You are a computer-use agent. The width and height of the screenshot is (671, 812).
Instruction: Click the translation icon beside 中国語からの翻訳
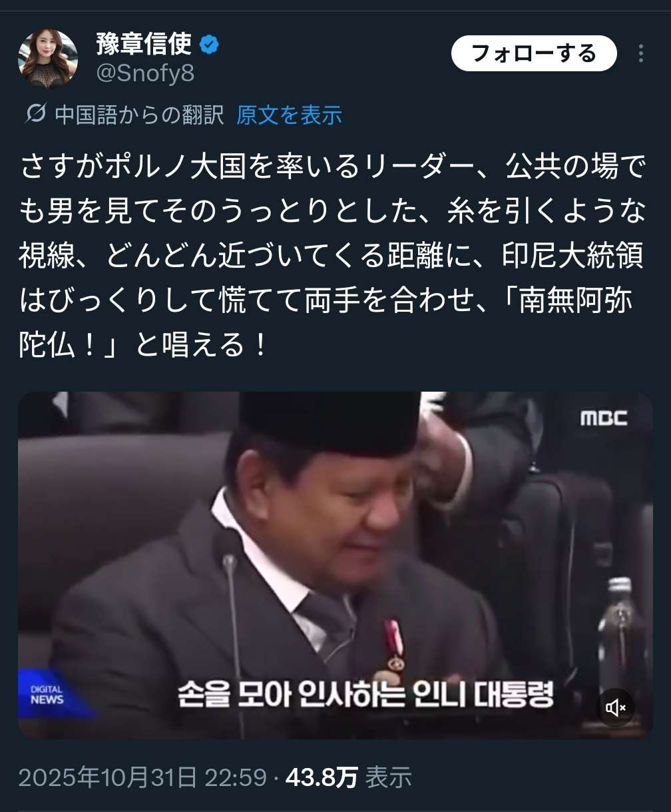[35, 114]
